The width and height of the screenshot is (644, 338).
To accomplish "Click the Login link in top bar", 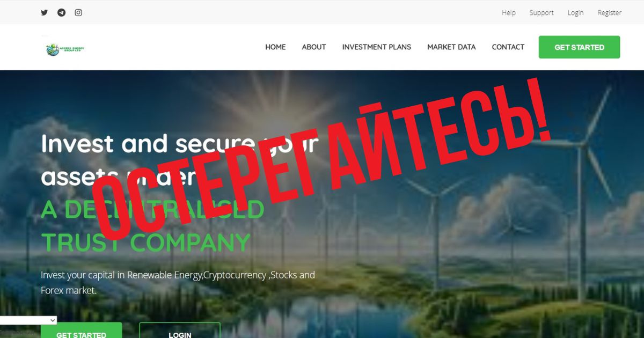I will coord(575,12).
